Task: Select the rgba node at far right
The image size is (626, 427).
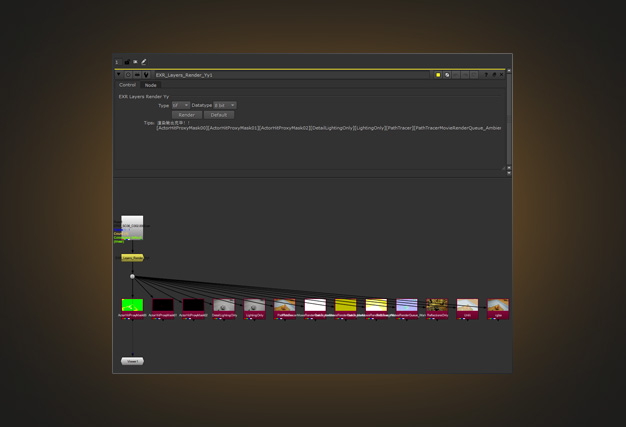Action: 498,309
